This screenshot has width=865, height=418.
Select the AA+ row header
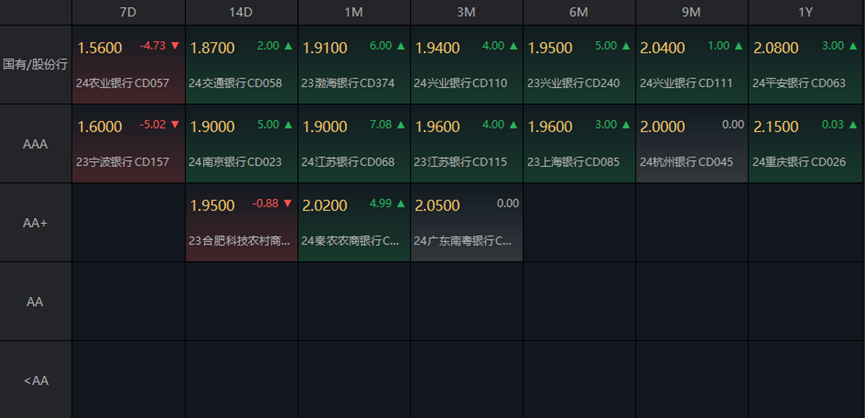(35, 223)
